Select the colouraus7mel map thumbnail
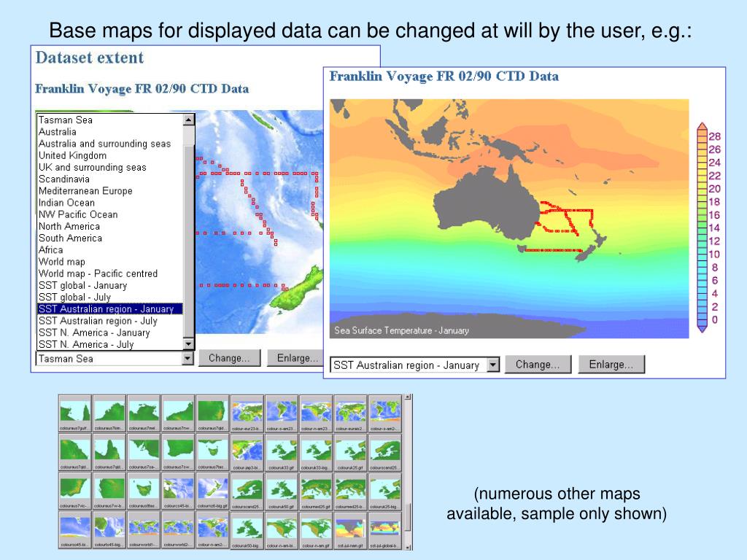Viewport: 747px width, 560px height. point(144,413)
